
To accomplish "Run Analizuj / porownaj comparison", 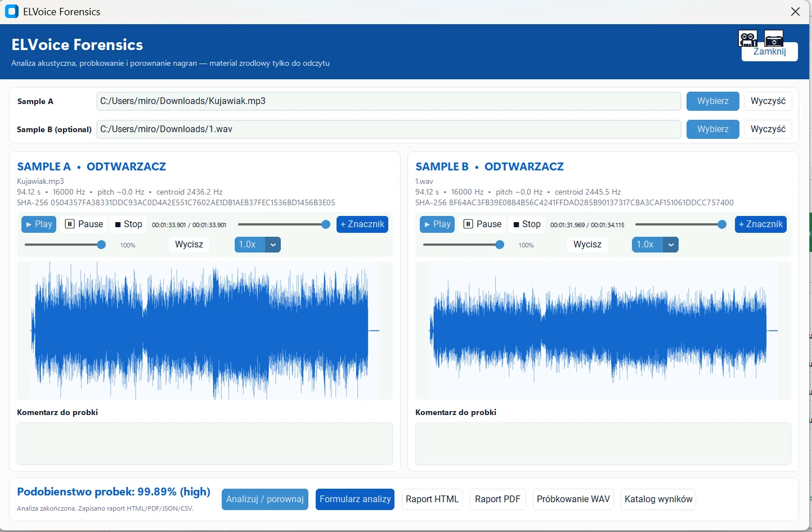I will (265, 499).
